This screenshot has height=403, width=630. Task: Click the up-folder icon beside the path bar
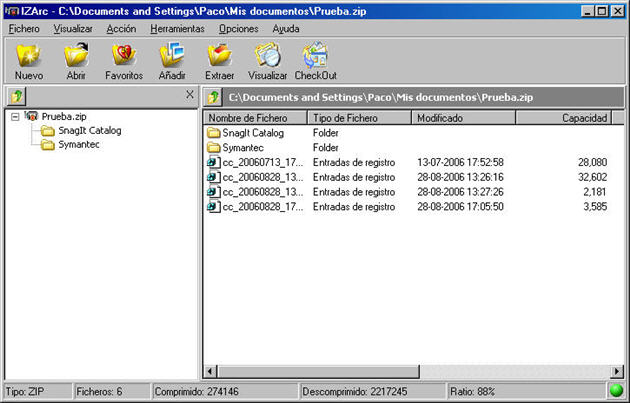[x=213, y=97]
